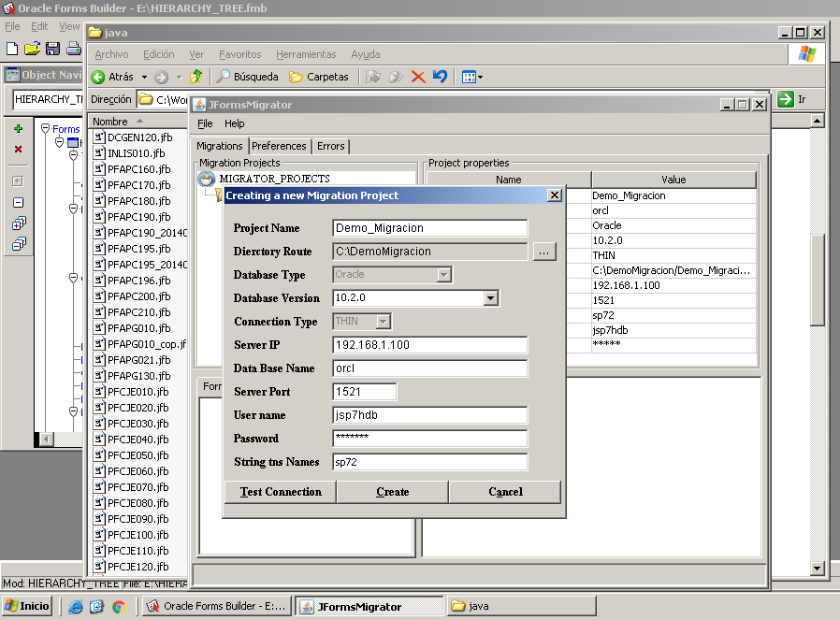Switch to Errors tab
This screenshot has width=840, height=620.
(331, 146)
